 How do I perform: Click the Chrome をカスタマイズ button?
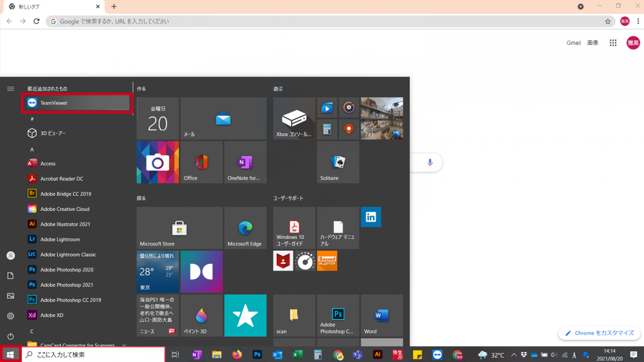coord(599,333)
